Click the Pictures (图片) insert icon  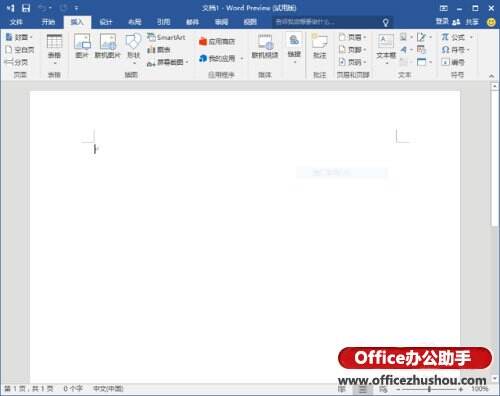82,46
